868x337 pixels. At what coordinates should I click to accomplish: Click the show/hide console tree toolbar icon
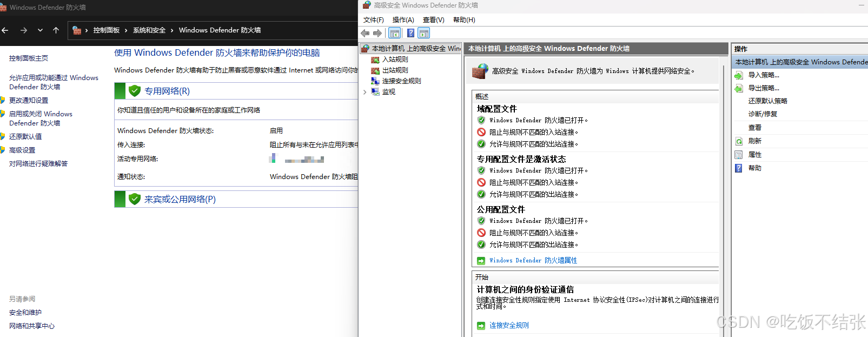click(x=395, y=33)
